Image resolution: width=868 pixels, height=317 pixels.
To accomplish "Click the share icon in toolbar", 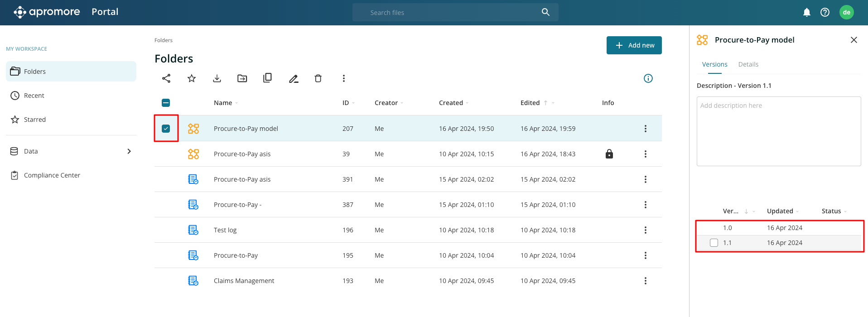I will 166,78.
